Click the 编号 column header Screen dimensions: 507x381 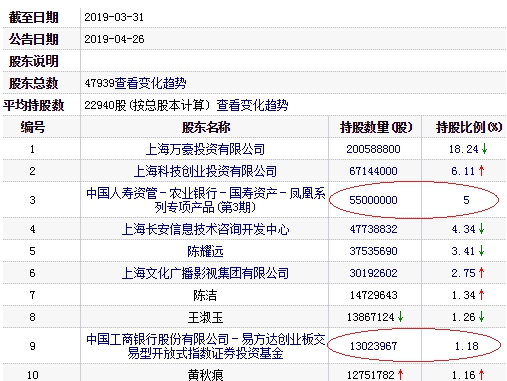point(32,127)
